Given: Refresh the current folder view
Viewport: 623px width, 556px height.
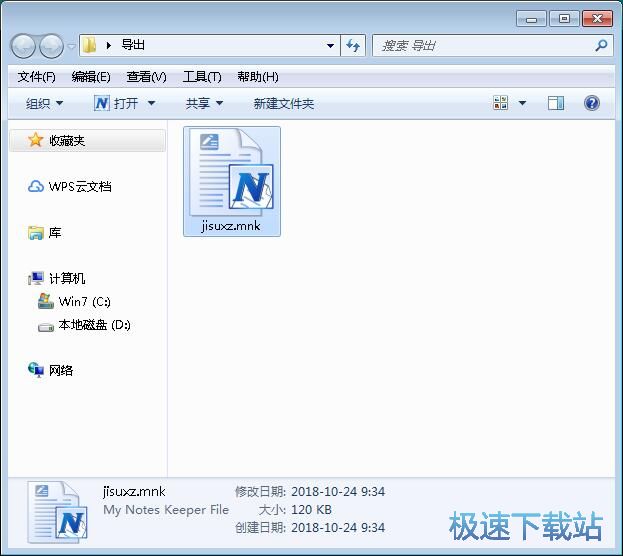Looking at the screenshot, I should click(353, 46).
